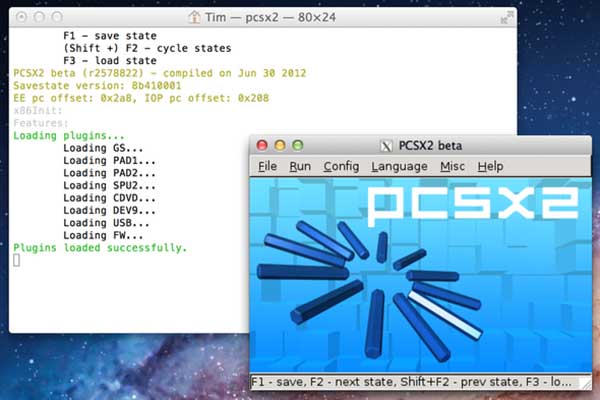
Task: Click 'F1 - save state' line in Terminal
Action: 110,36
